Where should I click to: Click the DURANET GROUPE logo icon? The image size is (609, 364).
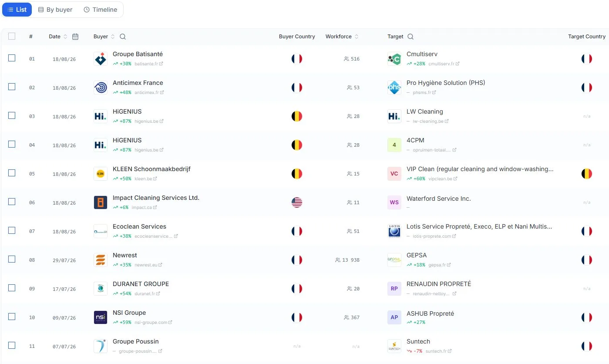point(101,289)
